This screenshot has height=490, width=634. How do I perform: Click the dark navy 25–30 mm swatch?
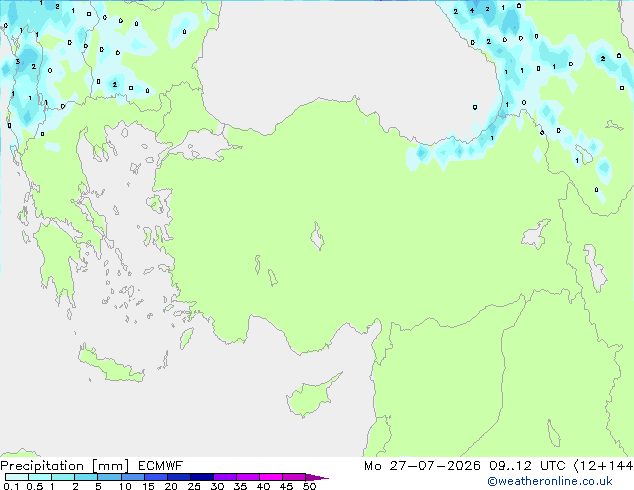(201, 477)
